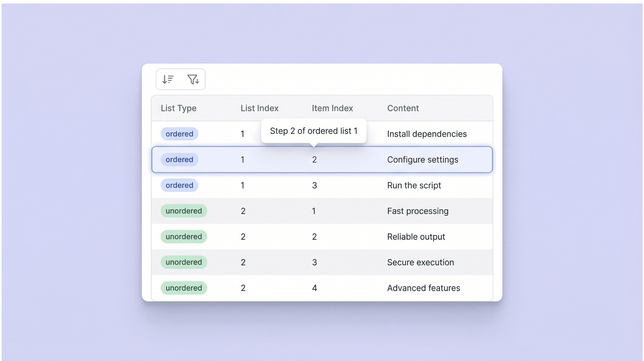Click the 'ordered' badge beside Configure settings

tap(179, 159)
